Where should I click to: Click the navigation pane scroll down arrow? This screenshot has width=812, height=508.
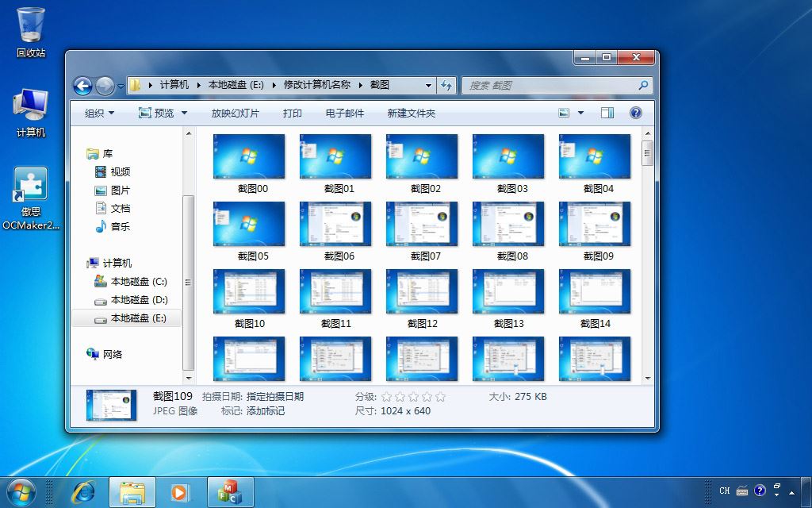[189, 379]
